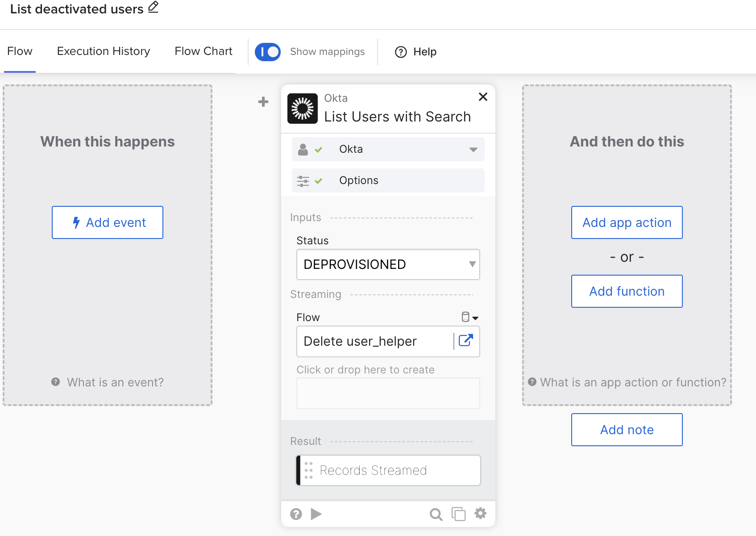Click the magnifier icon in card footer
This screenshot has height=536, width=756.
(436, 514)
